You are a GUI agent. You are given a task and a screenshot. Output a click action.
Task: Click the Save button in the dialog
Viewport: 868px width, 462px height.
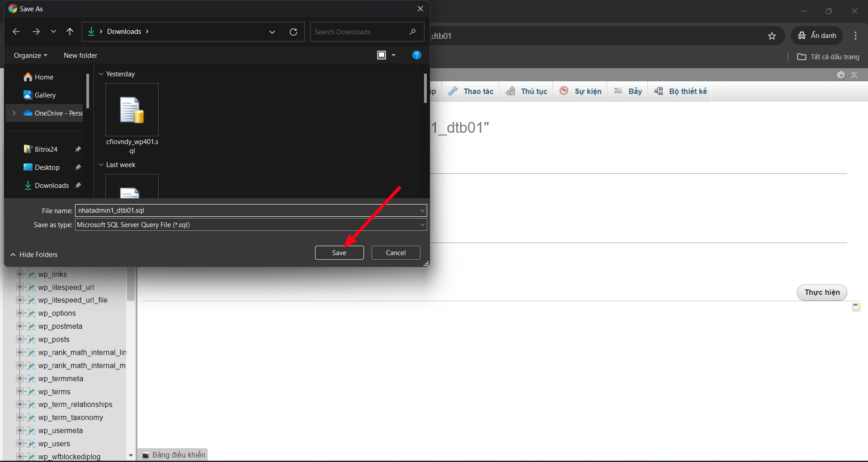[x=339, y=253]
